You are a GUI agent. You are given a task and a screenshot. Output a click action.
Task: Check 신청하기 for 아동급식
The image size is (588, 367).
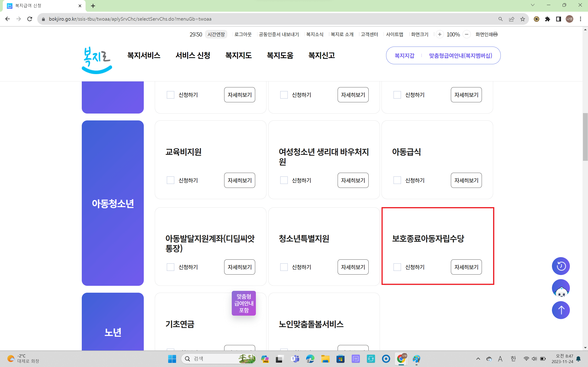pos(397,180)
